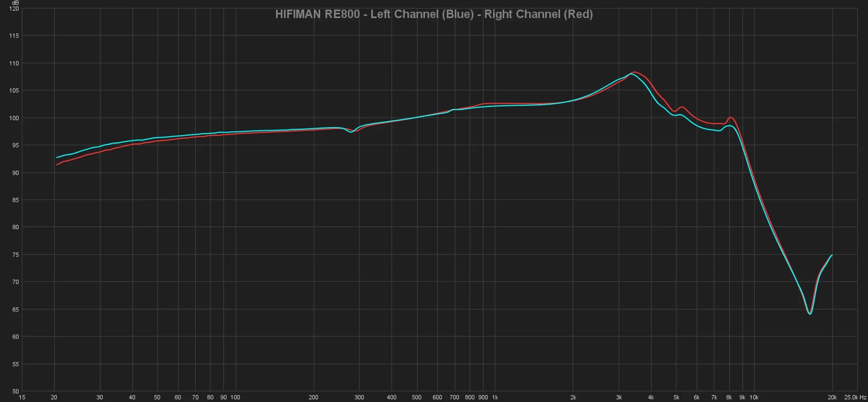Select the 70 dB label on the vertical axis
Screen dimensions: 868x402
coord(15,282)
